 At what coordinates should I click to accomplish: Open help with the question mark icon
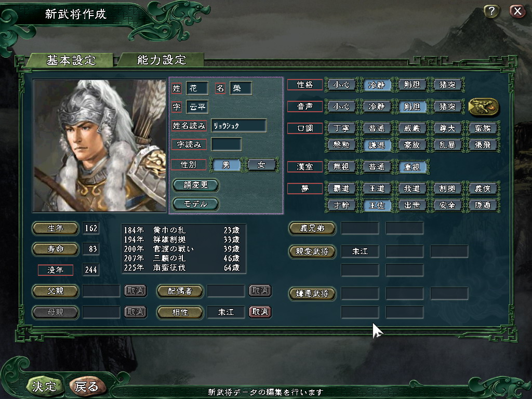click(491, 11)
